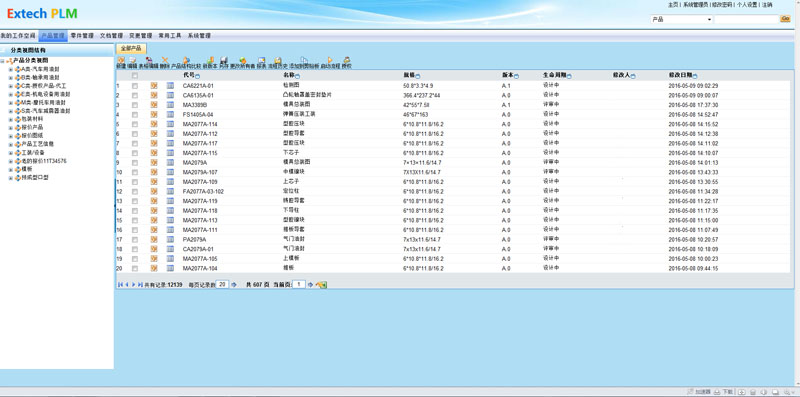Click the 授权 authorize icon in toolbar
Image resolution: width=800 pixels, height=397 pixels.
coord(347,60)
